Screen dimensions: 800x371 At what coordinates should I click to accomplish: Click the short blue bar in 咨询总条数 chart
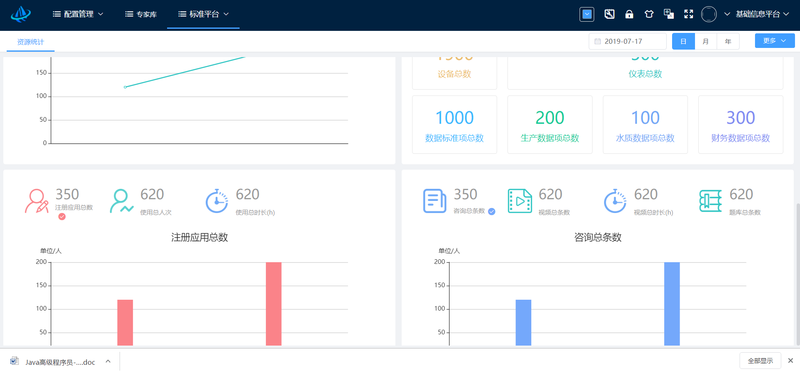click(x=523, y=323)
